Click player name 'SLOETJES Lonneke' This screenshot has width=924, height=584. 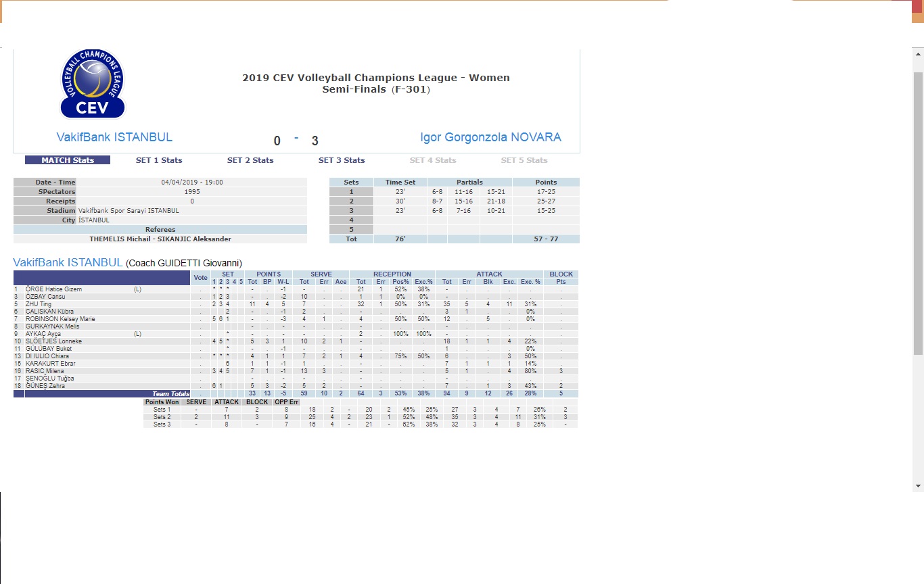[53, 341]
